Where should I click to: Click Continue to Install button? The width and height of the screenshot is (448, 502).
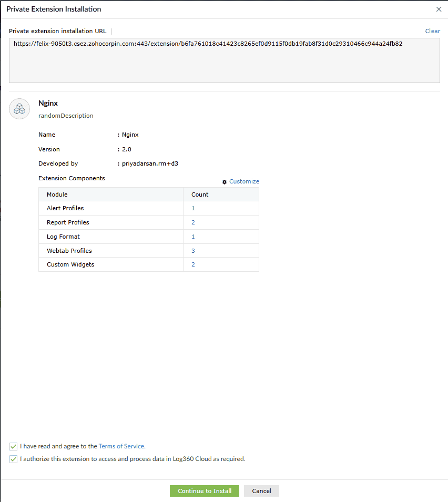pyautogui.click(x=205, y=491)
